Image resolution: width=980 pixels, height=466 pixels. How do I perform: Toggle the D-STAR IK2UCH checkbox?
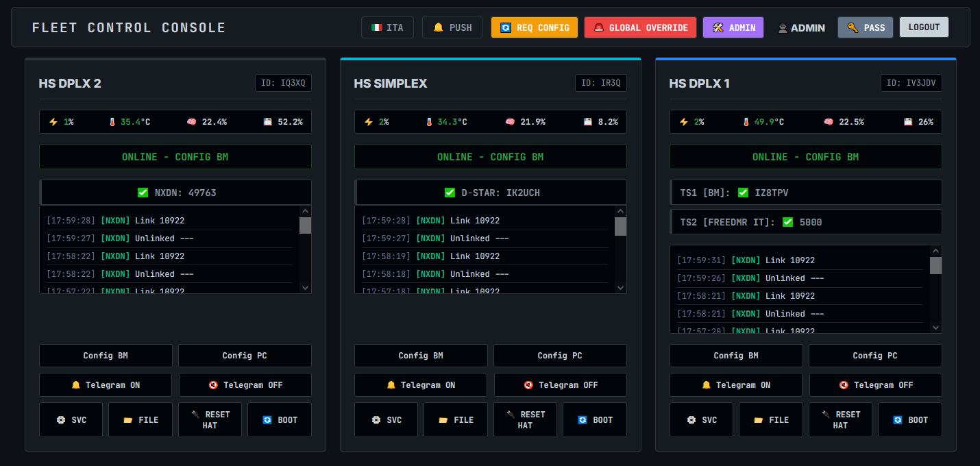tap(450, 193)
